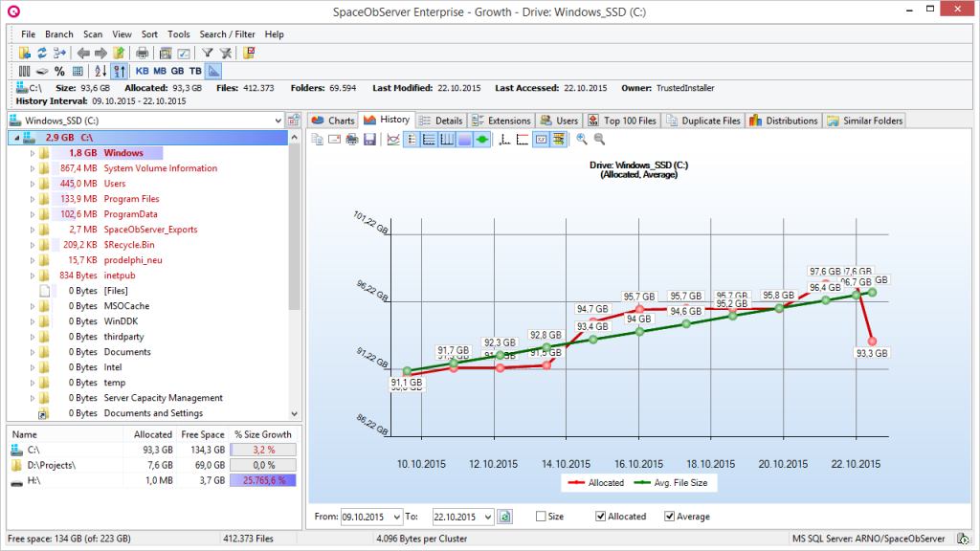Click the refresh scan arrows icon
Viewport: 980px width, 551px height.
[42, 54]
